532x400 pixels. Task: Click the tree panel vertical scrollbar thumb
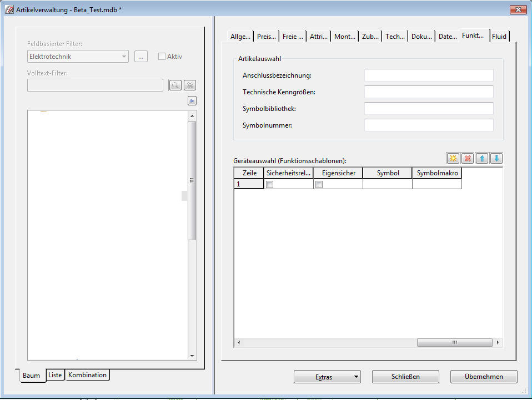192,180
